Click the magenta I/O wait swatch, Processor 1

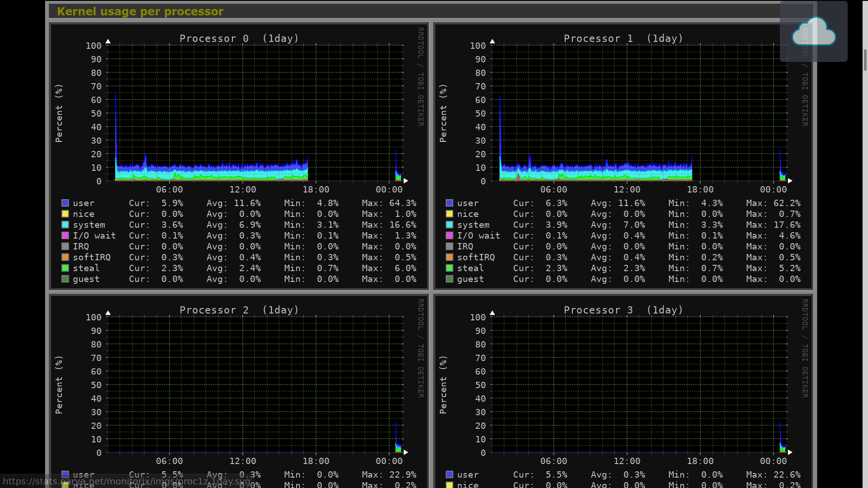pos(449,235)
